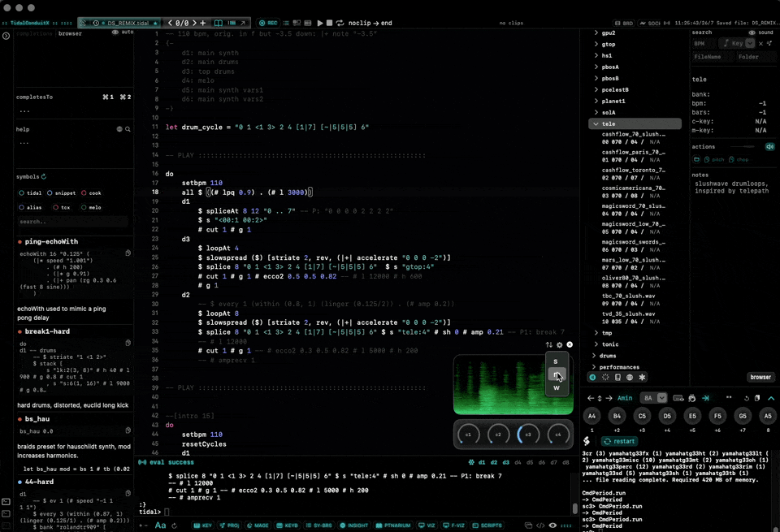
Task: Select the tox symbols radio filter
Action: click(x=62, y=207)
